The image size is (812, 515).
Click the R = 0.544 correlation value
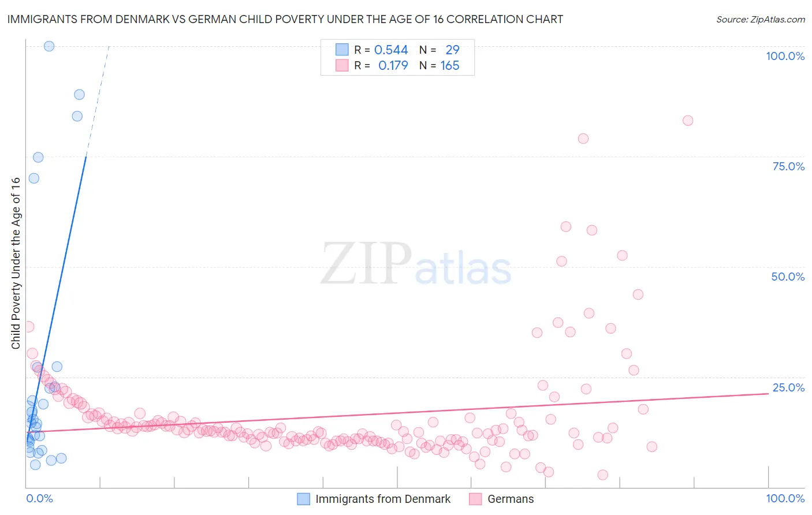click(x=381, y=50)
